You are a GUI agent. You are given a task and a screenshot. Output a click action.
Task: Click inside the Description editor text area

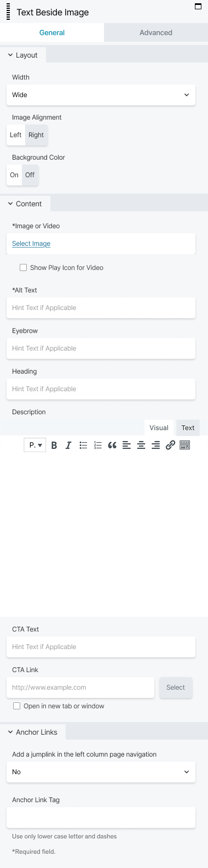[104, 535]
